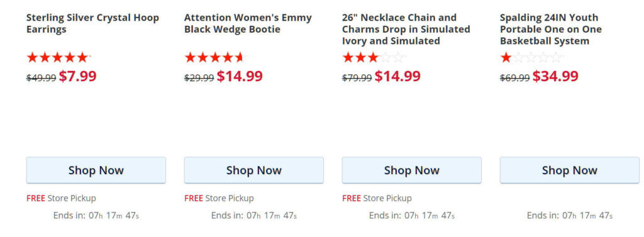The image size is (644, 237).
Task: Open 26" Necklace Chain and Charms Drop listing
Action: coord(406,29)
